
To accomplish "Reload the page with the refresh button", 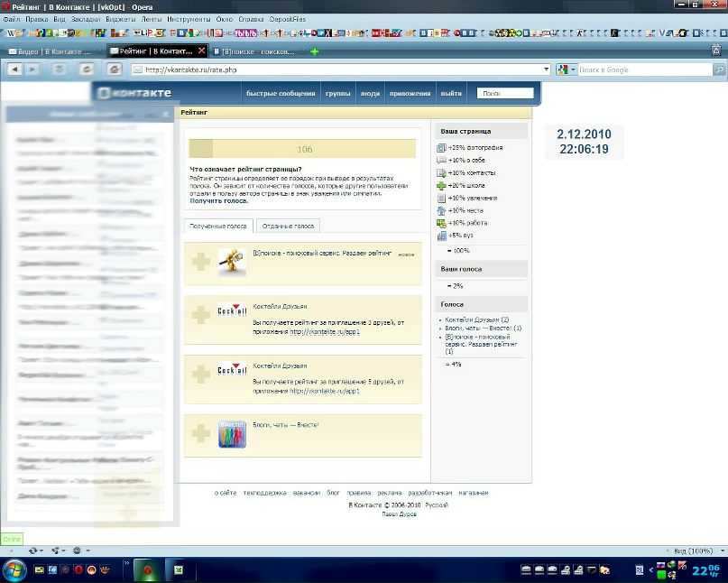I will [x=87, y=69].
